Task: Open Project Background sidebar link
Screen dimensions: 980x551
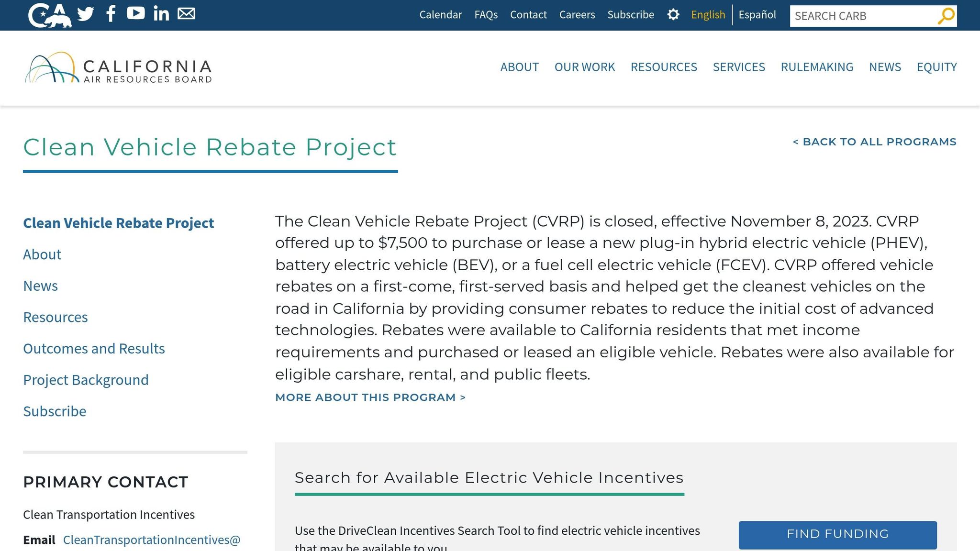Action: click(86, 380)
